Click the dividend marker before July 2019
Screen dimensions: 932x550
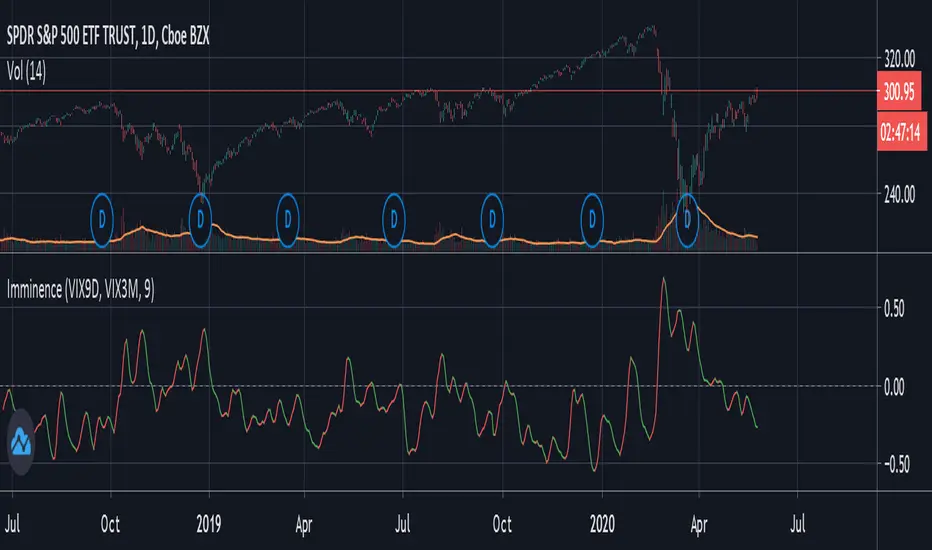click(x=393, y=220)
